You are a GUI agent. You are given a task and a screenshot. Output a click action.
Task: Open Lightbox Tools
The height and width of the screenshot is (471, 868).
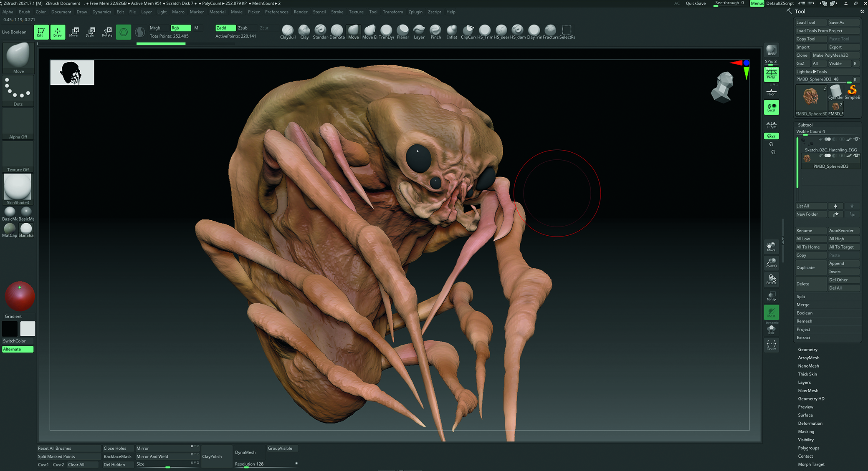(x=811, y=71)
